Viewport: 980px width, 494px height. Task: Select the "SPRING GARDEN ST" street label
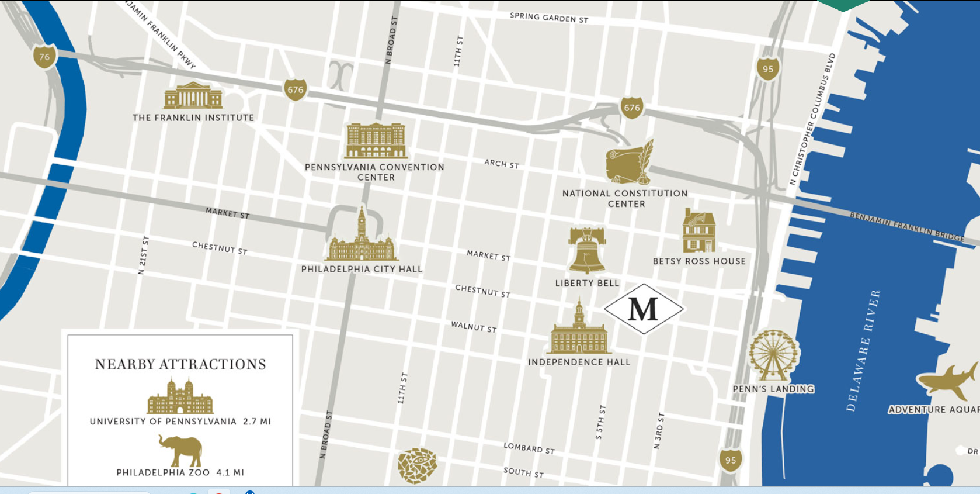(x=549, y=18)
